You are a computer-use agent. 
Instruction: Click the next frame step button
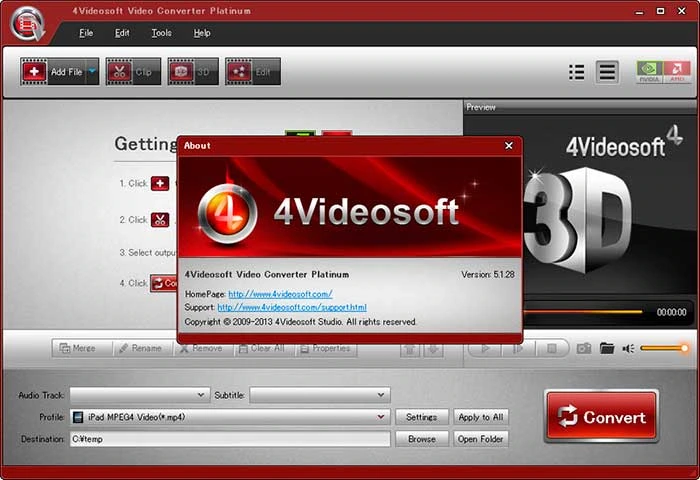point(518,348)
